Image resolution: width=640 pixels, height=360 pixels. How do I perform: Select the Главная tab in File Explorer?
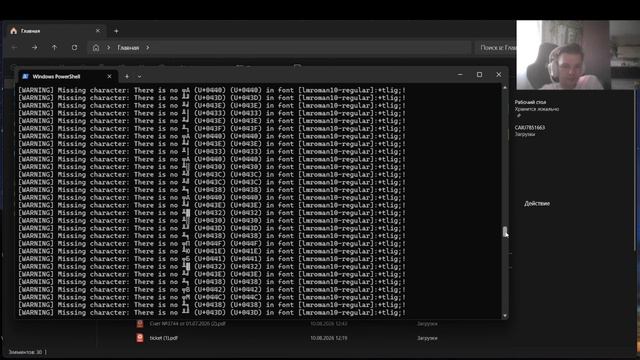pyautogui.click(x=55, y=31)
